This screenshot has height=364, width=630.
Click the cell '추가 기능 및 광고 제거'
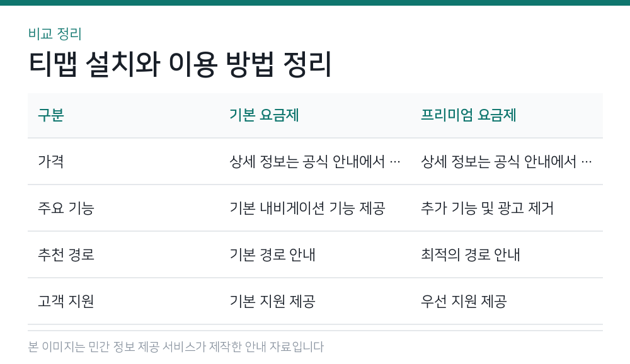click(x=488, y=208)
